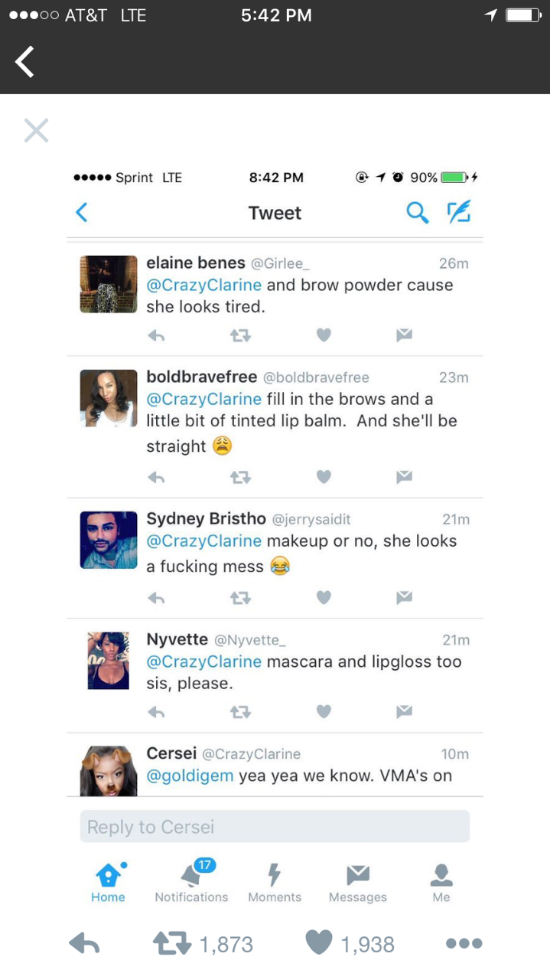The height and width of the screenshot is (980, 550).
Task: Tap the three-dot more options icon at bottom
Action: coord(464,943)
